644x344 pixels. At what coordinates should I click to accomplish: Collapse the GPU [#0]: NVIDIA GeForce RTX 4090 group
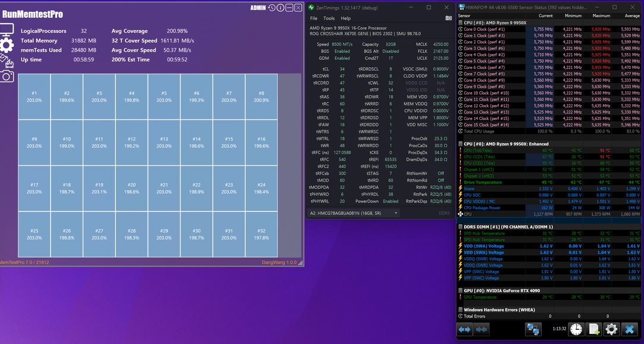(460, 291)
